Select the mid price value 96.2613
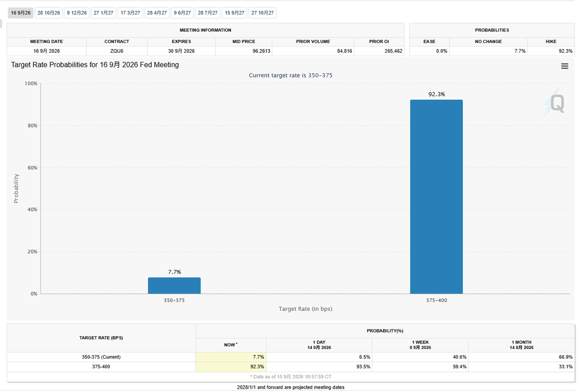 coord(261,51)
